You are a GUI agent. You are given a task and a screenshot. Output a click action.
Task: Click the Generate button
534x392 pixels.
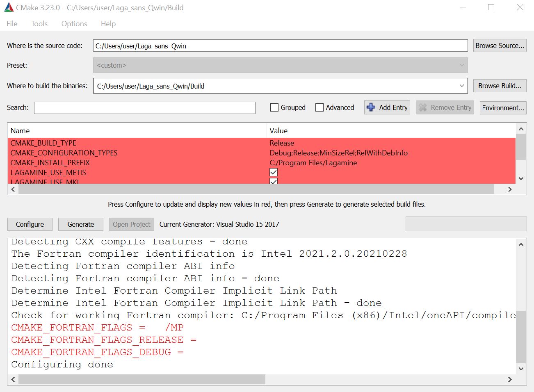[81, 224]
